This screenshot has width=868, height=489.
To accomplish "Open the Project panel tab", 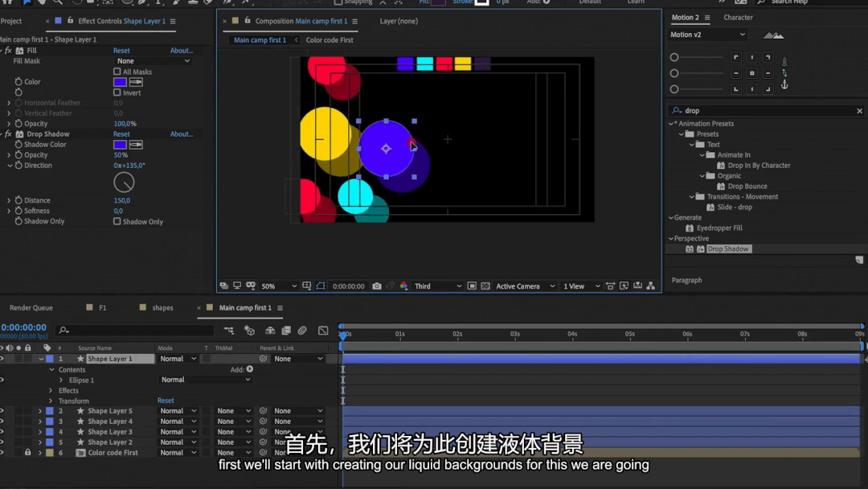I will pos(11,21).
